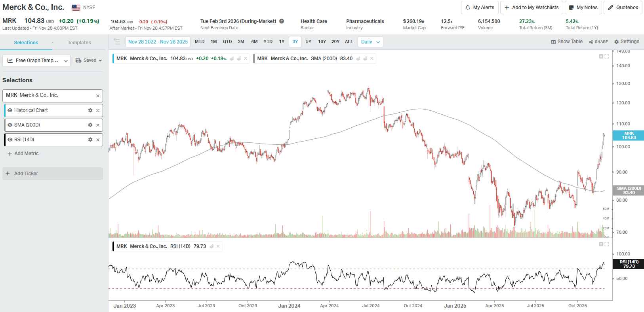
Task: Select the 1Y time range
Action: pos(282,42)
